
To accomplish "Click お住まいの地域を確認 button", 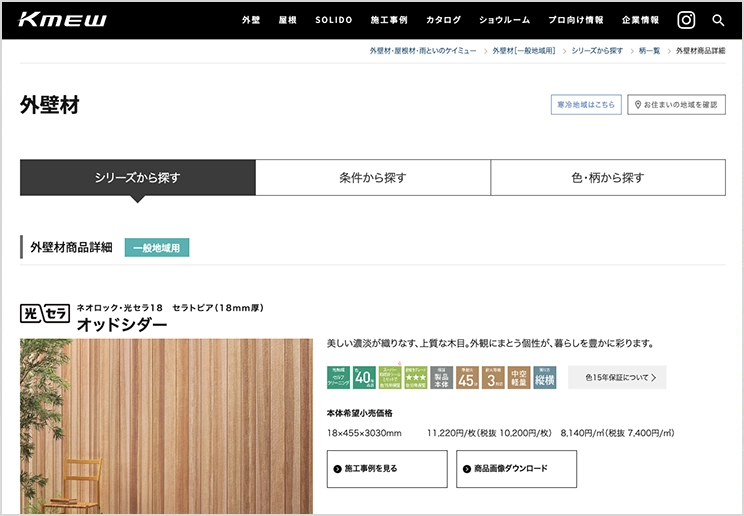I will [x=676, y=104].
